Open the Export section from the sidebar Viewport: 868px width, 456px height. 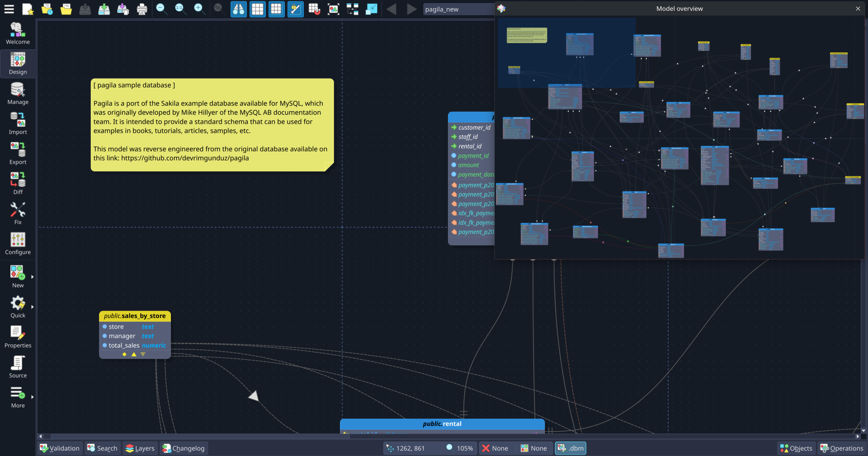pyautogui.click(x=18, y=153)
